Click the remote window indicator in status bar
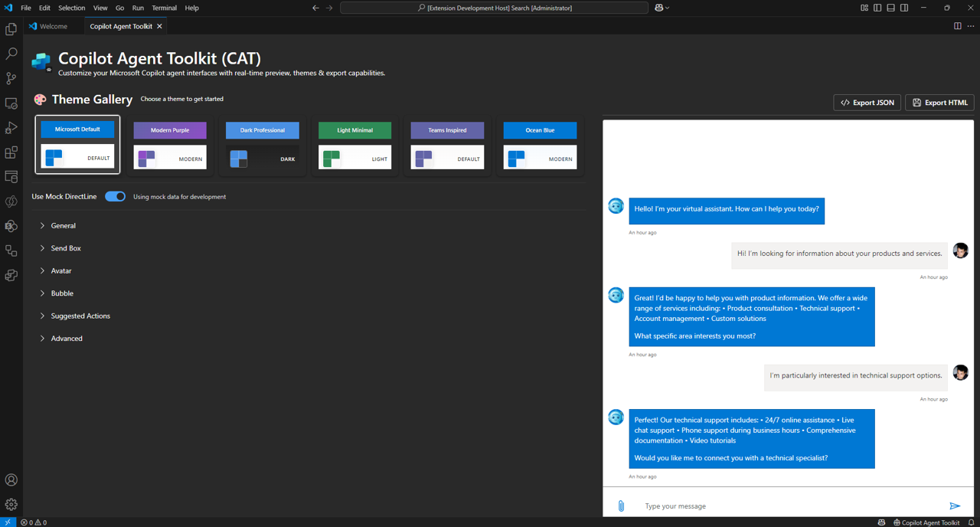Viewport: 980px width, 527px height. pyautogui.click(x=8, y=522)
